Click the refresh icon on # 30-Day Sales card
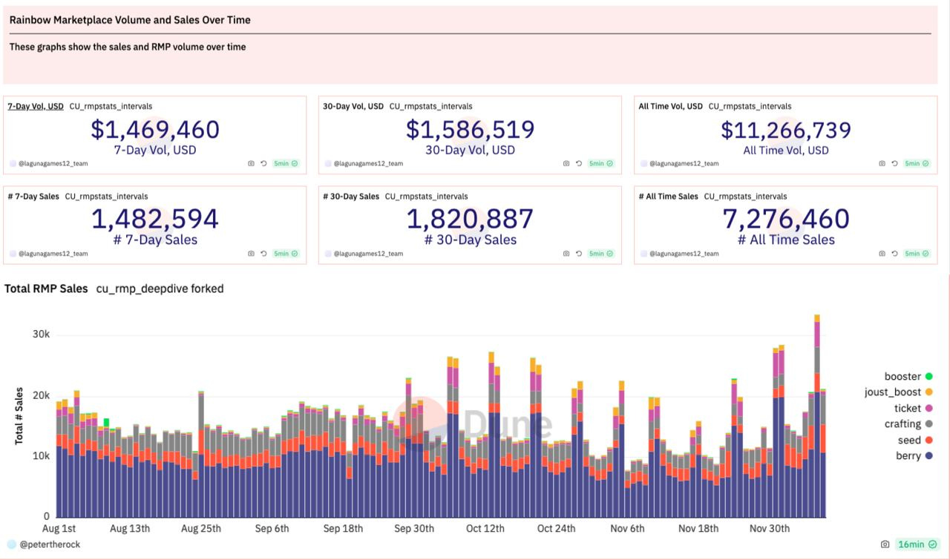 579,254
